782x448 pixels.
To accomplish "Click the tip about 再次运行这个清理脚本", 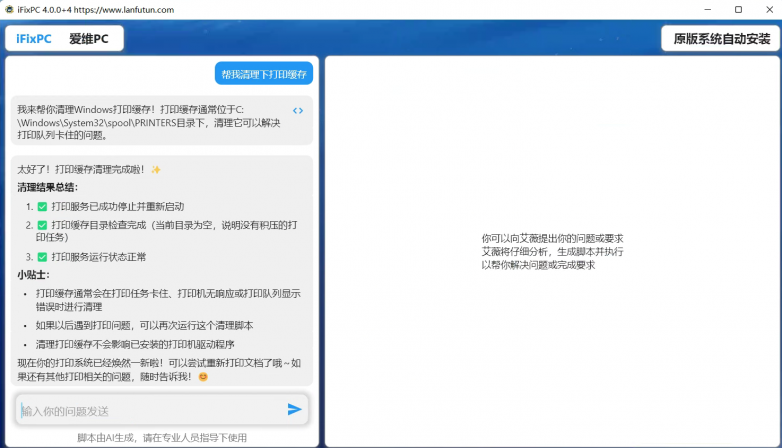I will point(144,325).
